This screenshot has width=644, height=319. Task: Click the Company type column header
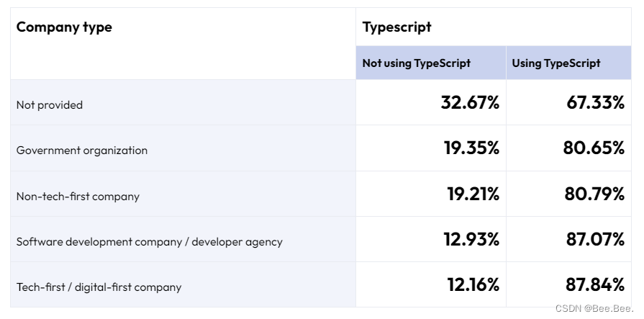(x=64, y=27)
